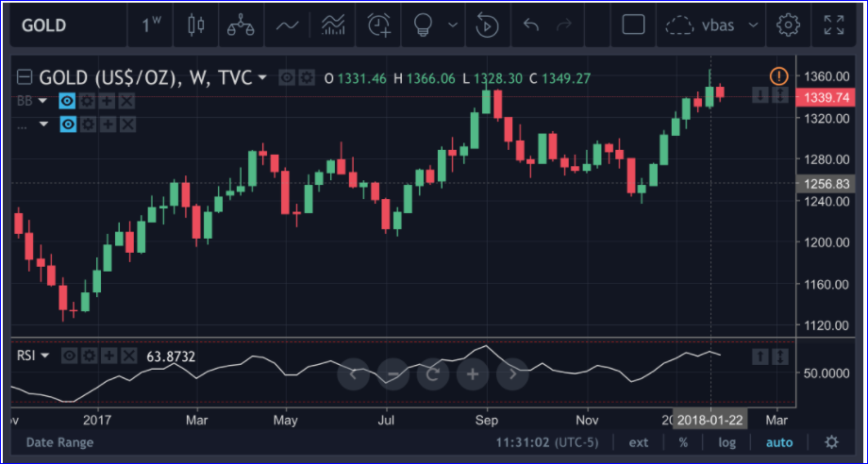The image size is (868, 464).
Task: Click the 1339.74 current price label
Action: (x=826, y=97)
